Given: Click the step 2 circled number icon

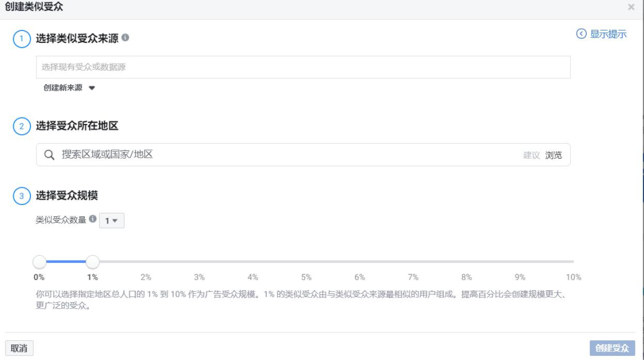Looking at the screenshot, I should pos(22,126).
